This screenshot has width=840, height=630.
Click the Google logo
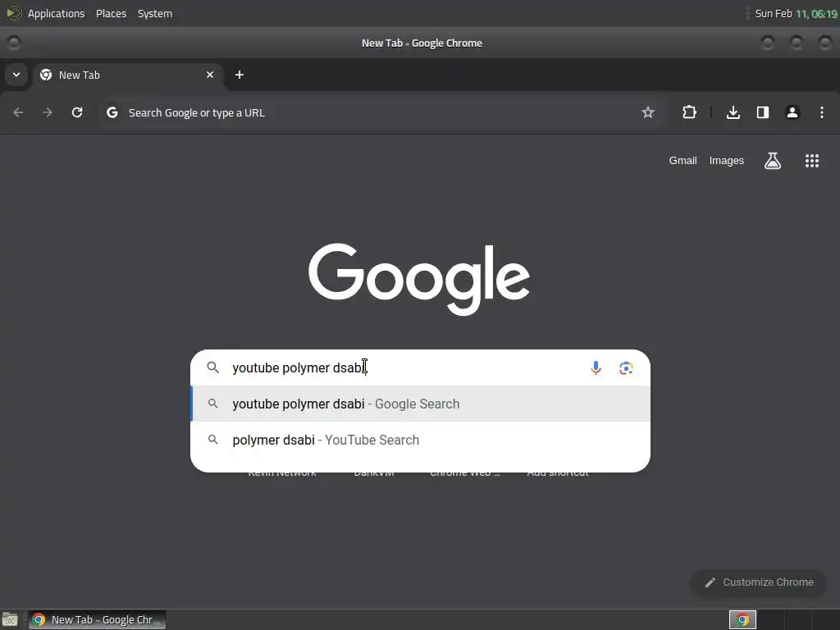click(419, 279)
